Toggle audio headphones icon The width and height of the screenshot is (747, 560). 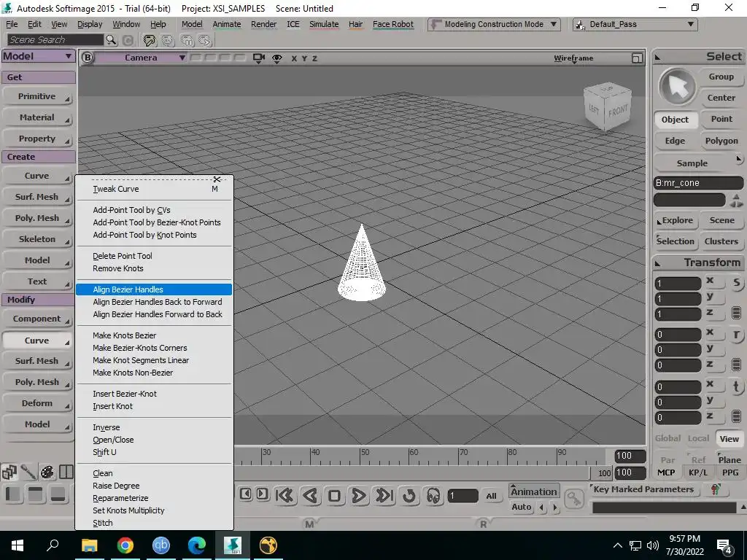433,496
